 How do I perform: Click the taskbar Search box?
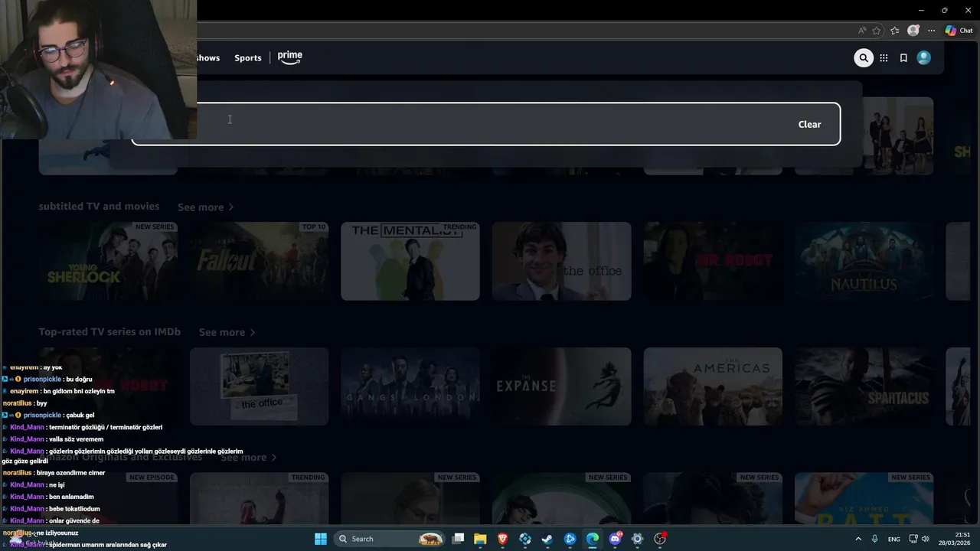[x=390, y=539]
